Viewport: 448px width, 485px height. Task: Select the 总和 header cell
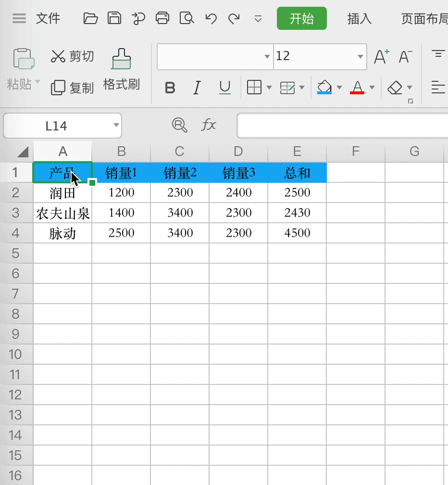[x=297, y=173]
